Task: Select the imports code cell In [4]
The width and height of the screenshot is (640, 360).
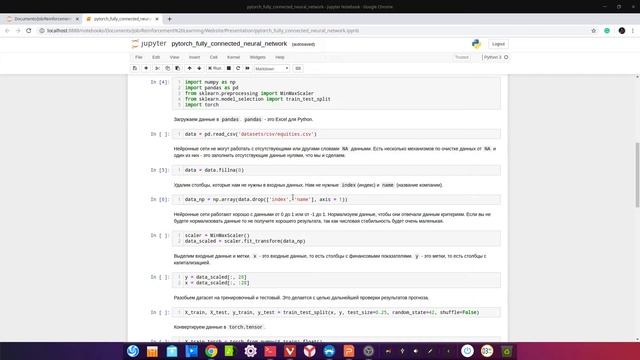Action: pyautogui.click(x=336, y=93)
